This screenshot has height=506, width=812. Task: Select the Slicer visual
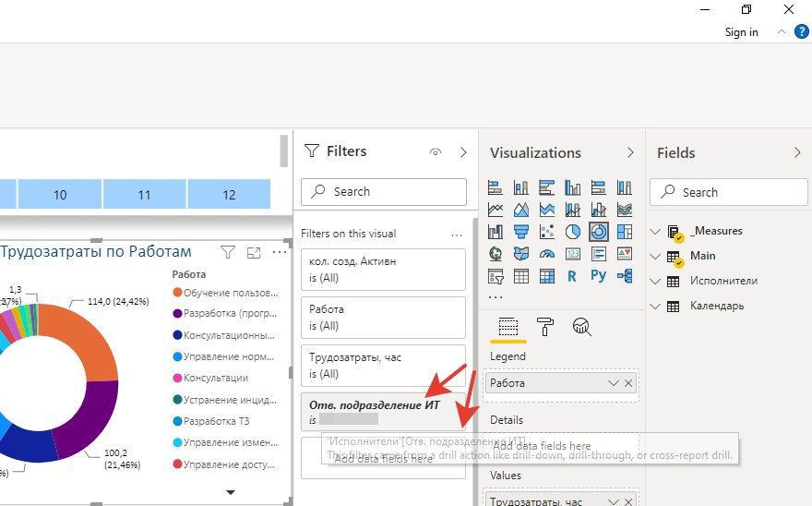point(496,276)
